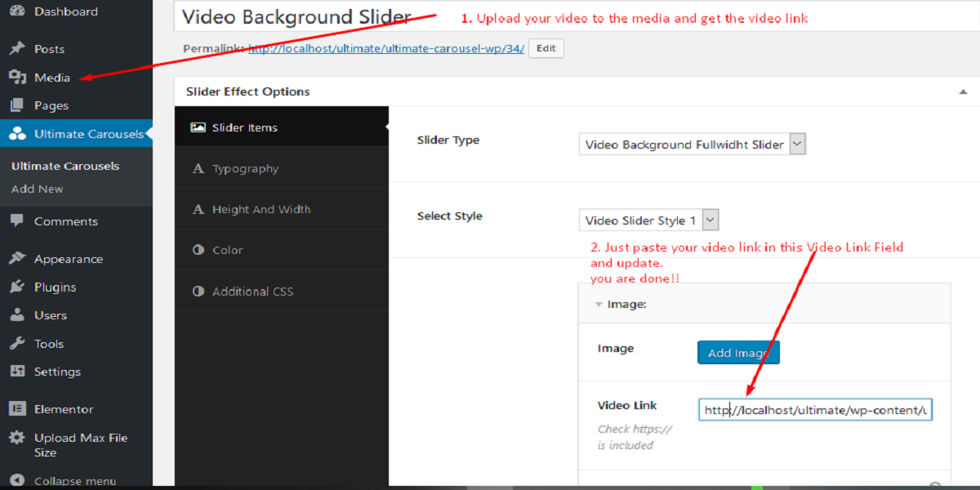Click the Select Style label

[x=450, y=216]
